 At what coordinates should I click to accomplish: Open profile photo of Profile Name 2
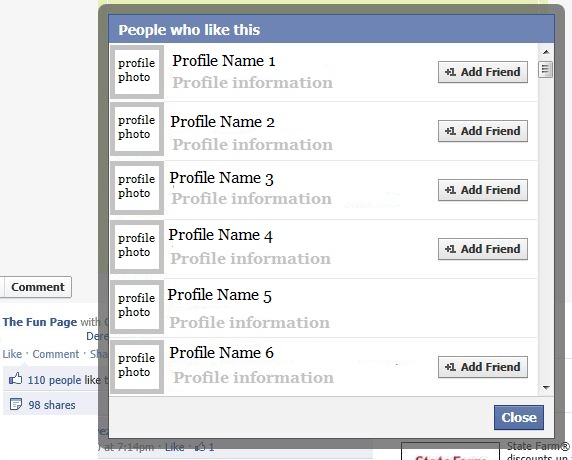(x=137, y=128)
